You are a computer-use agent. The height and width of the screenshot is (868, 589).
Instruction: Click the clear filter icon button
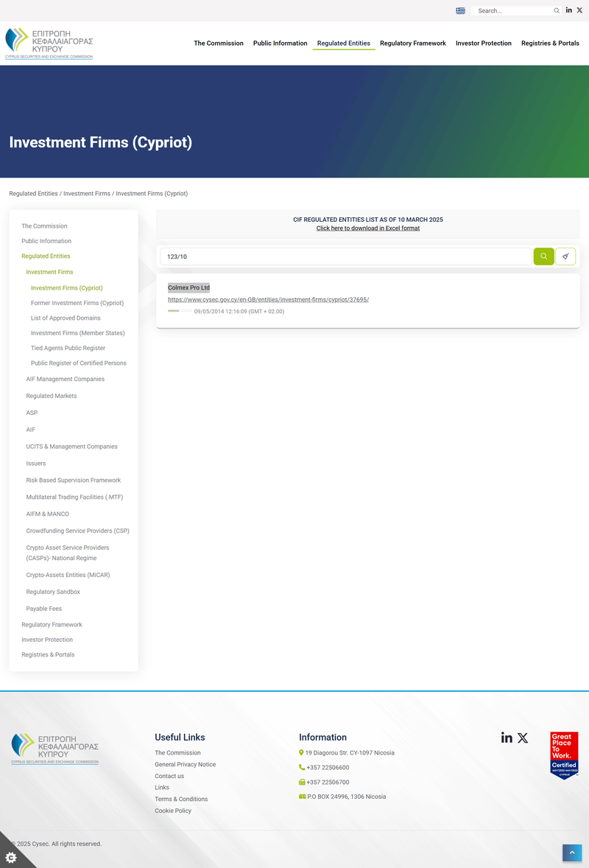[x=565, y=256]
